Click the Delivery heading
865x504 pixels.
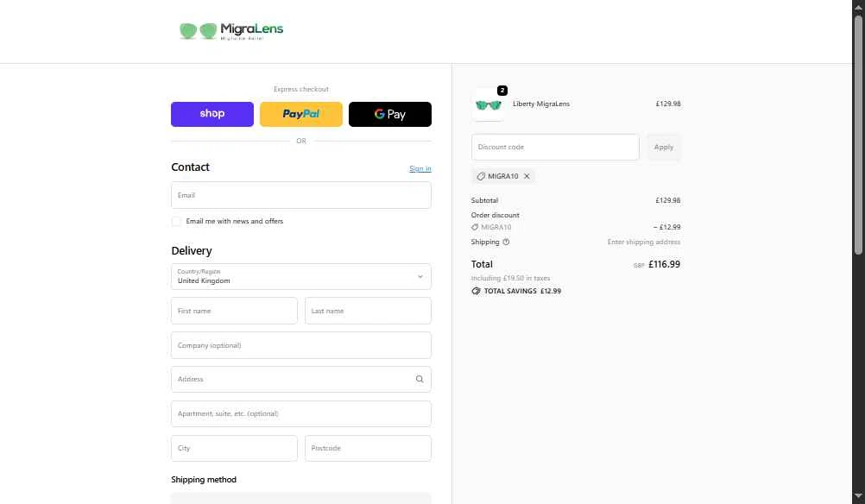(x=192, y=251)
